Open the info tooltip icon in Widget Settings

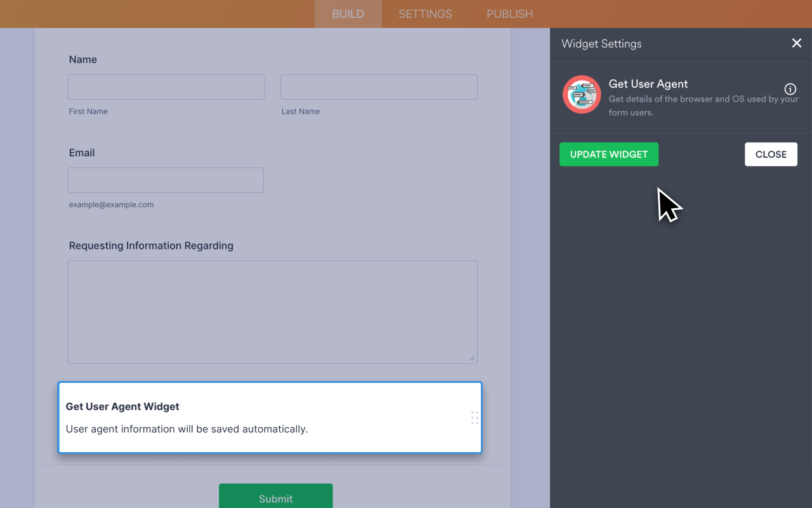(789, 89)
